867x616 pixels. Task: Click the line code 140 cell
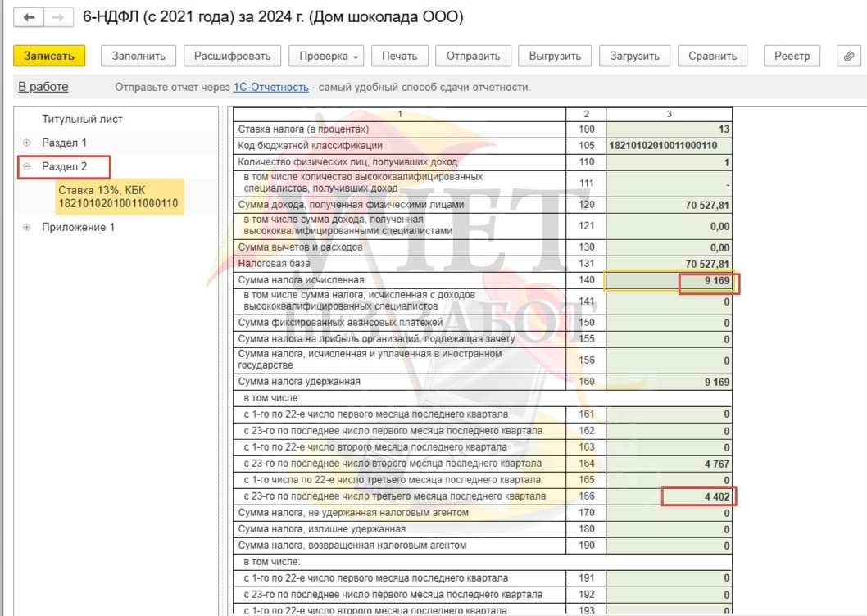(586, 280)
